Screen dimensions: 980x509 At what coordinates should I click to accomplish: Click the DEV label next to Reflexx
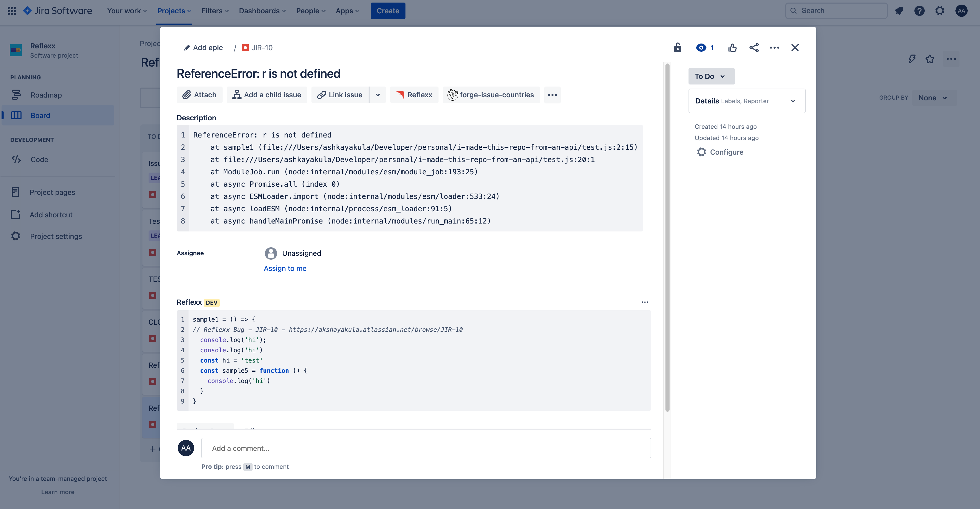point(212,303)
